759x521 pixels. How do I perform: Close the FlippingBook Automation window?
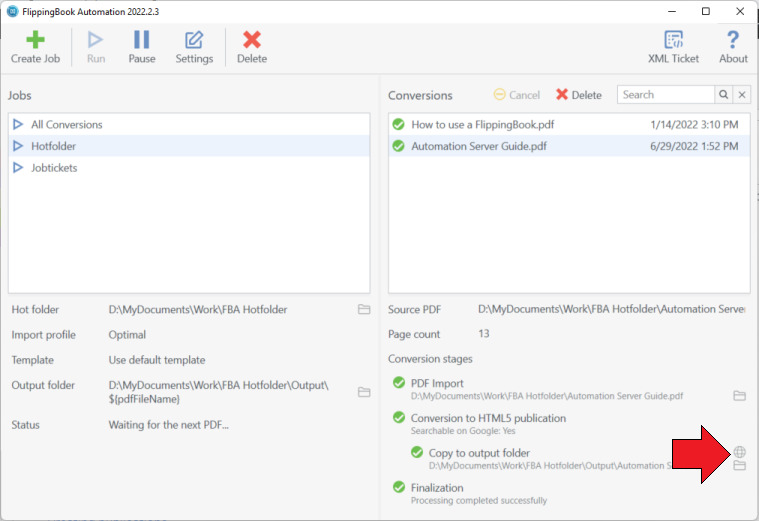740,11
